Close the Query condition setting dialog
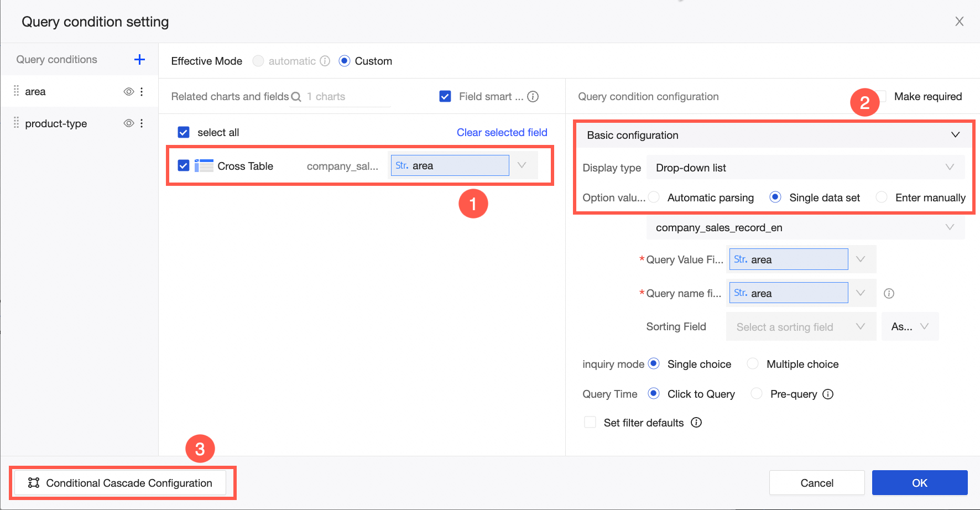Image resolution: width=980 pixels, height=510 pixels. 960,22
